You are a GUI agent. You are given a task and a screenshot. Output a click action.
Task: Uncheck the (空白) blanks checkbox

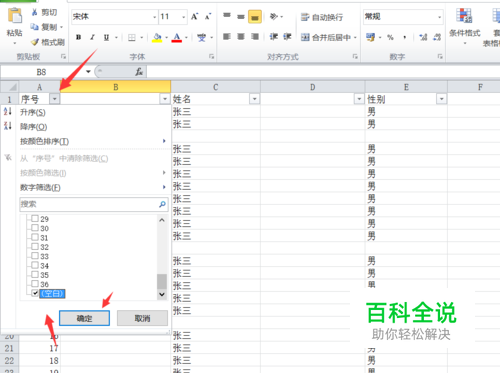tap(35, 293)
